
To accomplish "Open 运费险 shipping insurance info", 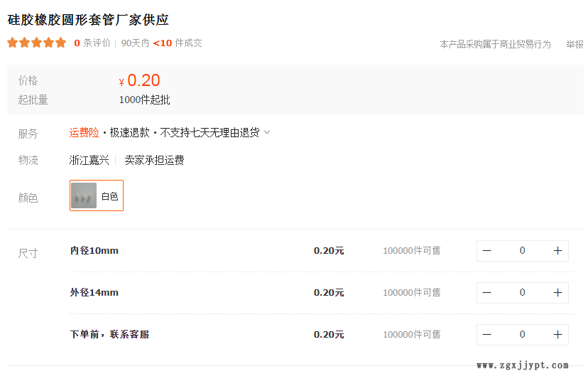I will click(x=84, y=133).
